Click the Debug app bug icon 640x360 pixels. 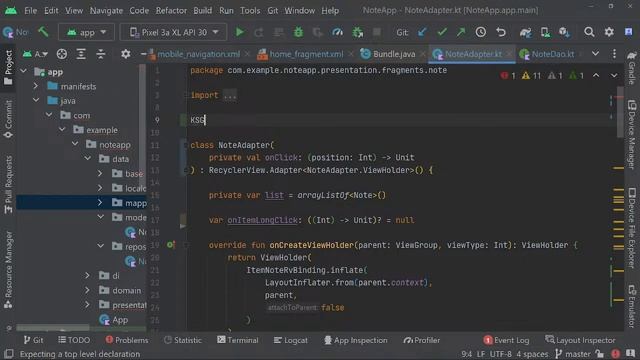[298, 32]
